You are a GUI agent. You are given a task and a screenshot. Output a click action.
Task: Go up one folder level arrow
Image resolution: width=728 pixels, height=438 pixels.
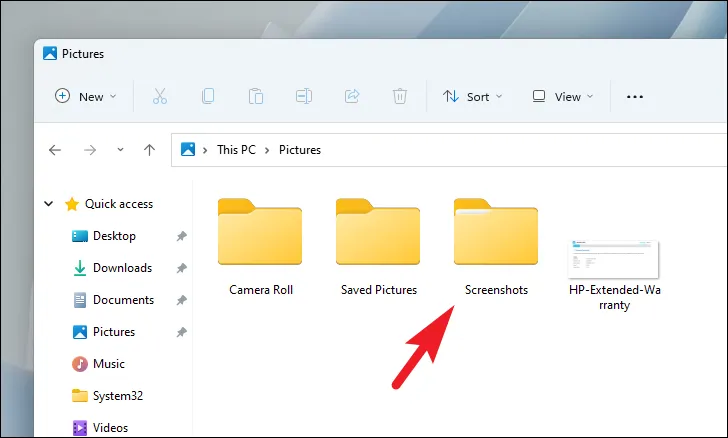coord(150,150)
